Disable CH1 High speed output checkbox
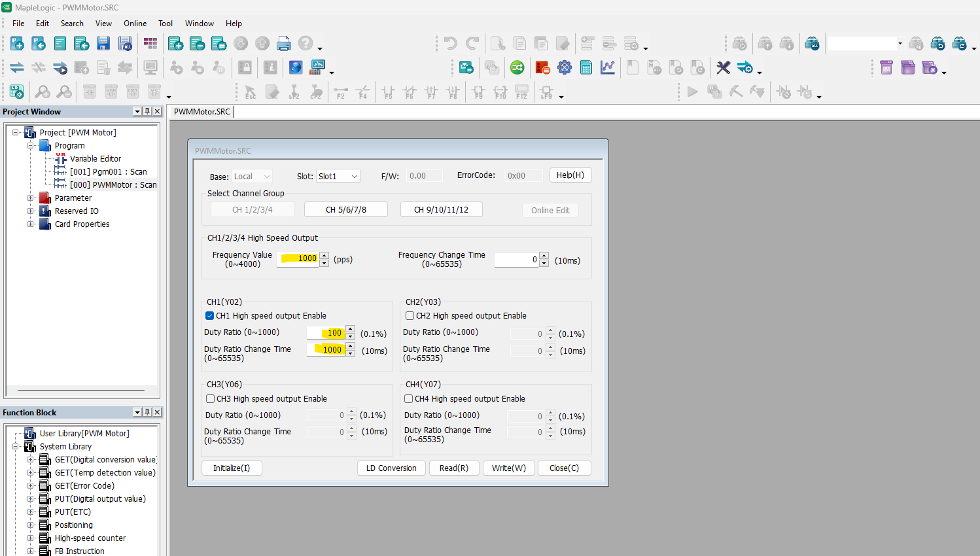 (210, 316)
